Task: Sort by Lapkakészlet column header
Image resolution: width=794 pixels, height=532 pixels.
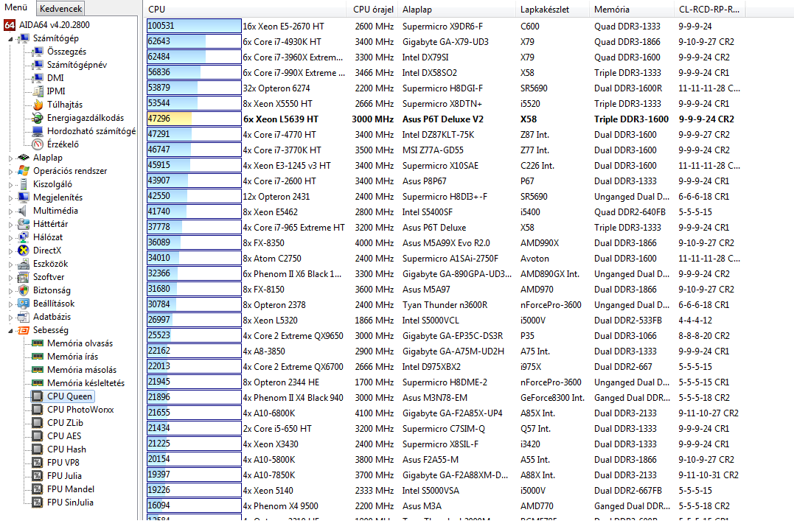Action: coord(553,9)
